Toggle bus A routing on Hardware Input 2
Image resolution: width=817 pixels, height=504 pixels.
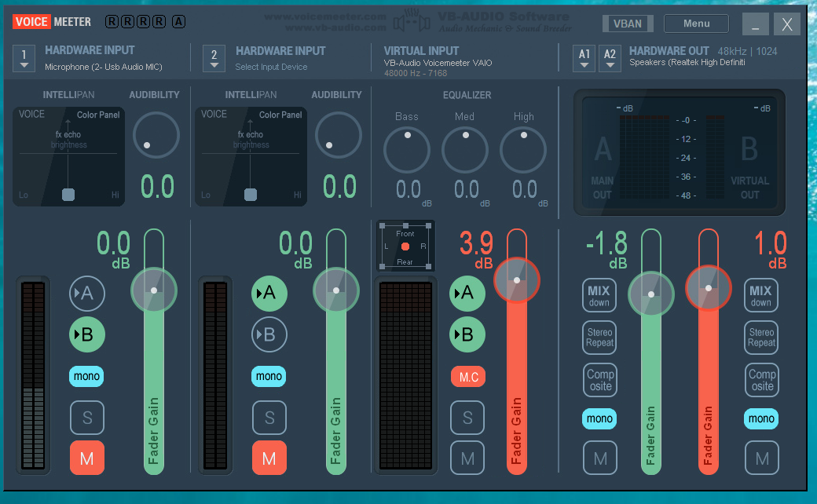(269, 293)
